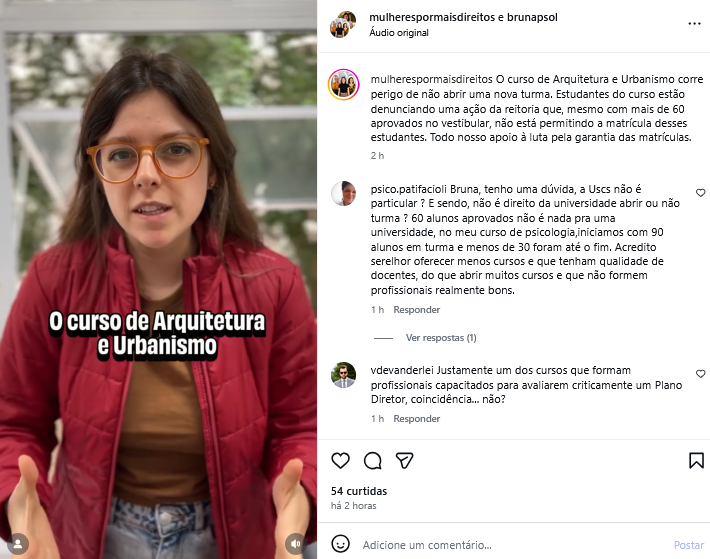Open mulherespormaisdireitos story ring avatar

tap(344, 85)
